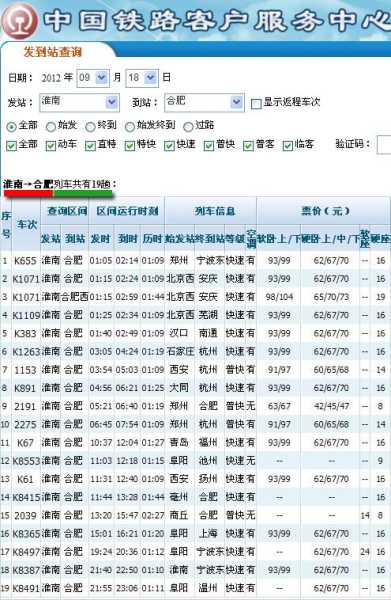Image resolution: width=391 pixels, height=600 pixels.
Task: Select the 始发终到 radio button
Action: 130,126
